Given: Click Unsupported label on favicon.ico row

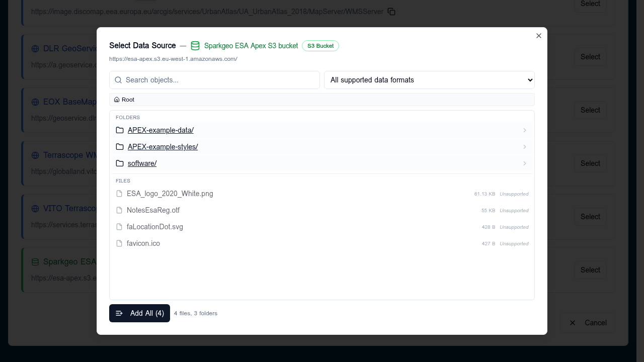Looking at the screenshot, I should click(514, 243).
